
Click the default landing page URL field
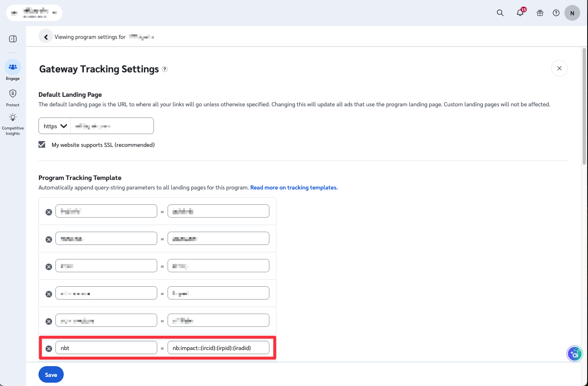click(112, 126)
